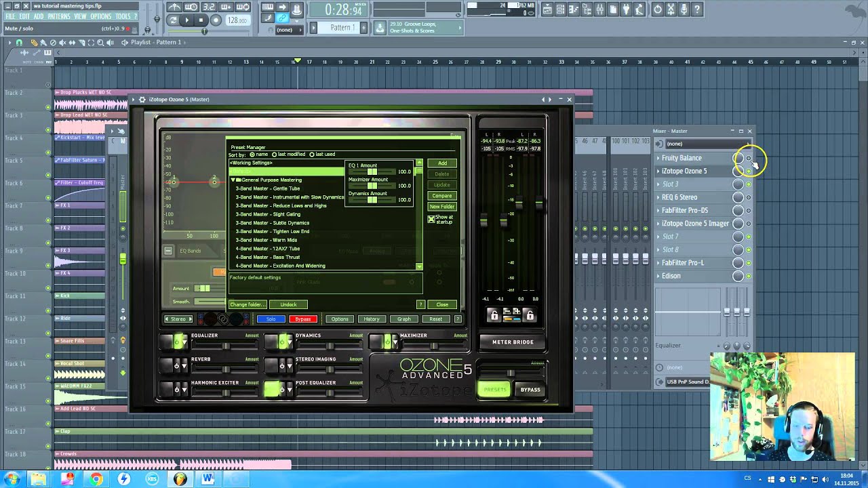Screen dimensions: 868x488
Task: Open Google Chrome from the taskbar
Action: click(96, 479)
